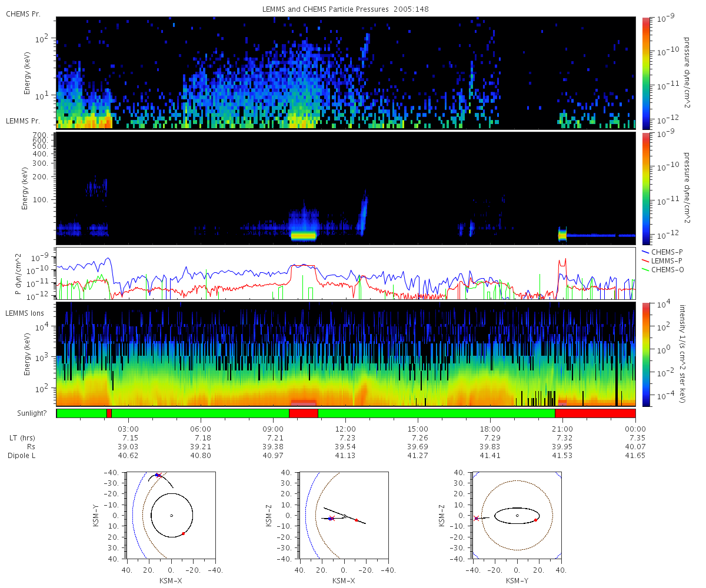Click the "Dipole L" row label
Image resolution: width=706 pixels, height=588 pixels.
[x=22, y=456]
